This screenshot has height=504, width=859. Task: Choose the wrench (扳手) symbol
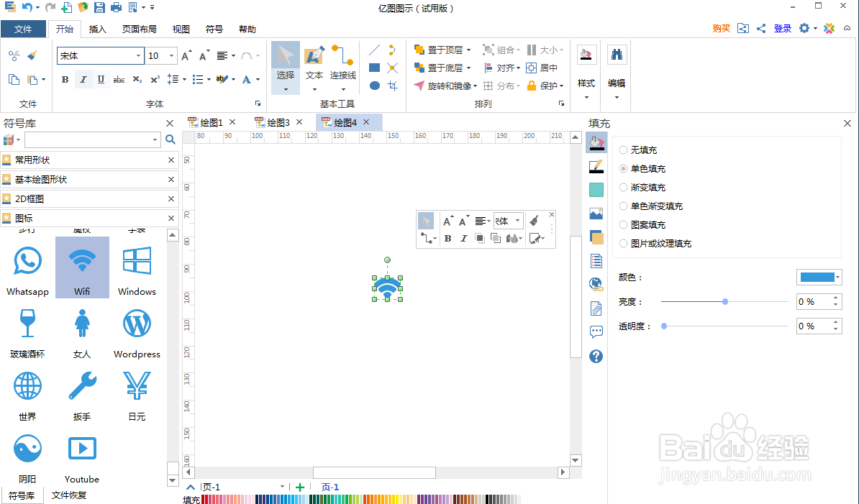[82, 386]
